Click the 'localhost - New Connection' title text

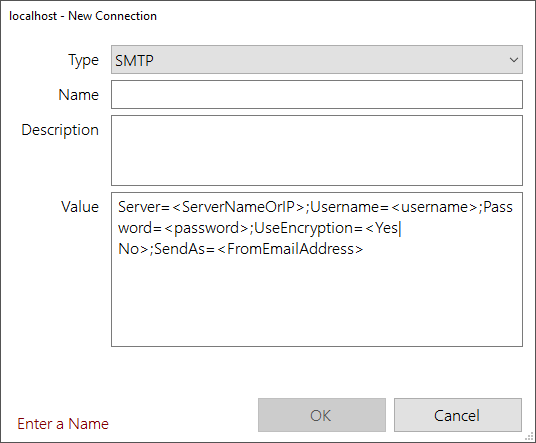[83, 16]
